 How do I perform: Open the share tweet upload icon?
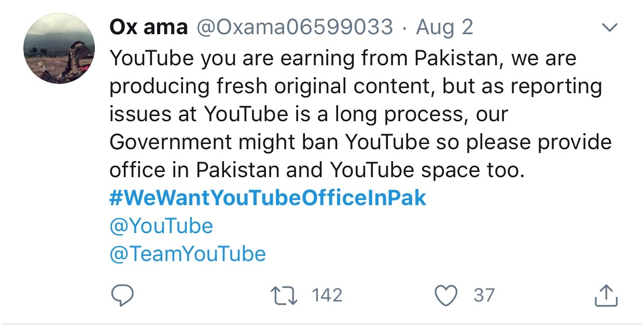pos(606,295)
